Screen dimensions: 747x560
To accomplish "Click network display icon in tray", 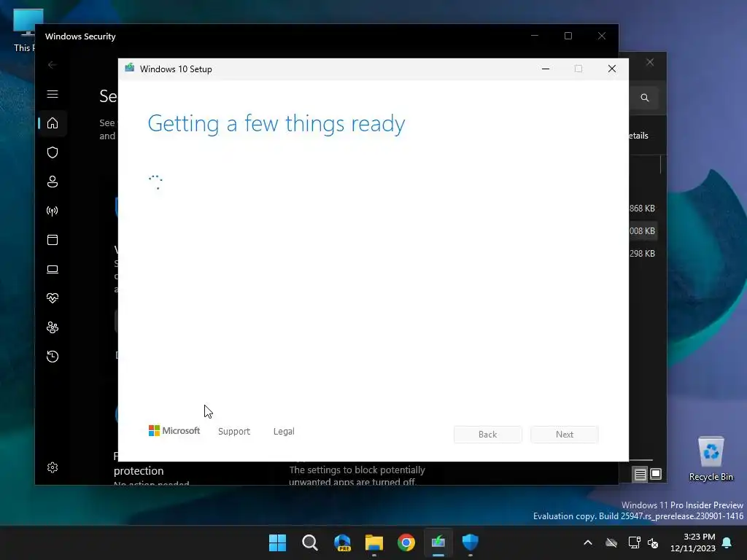I will point(634,542).
